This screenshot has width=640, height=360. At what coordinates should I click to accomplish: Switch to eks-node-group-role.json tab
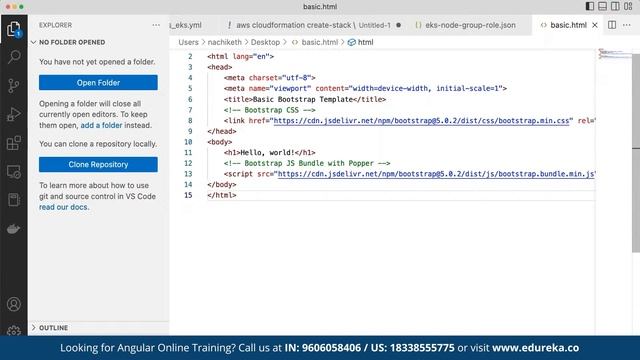tap(469, 25)
